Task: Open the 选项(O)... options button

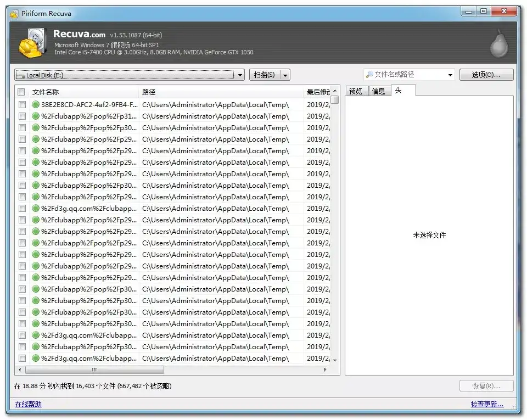Action: tap(486, 75)
